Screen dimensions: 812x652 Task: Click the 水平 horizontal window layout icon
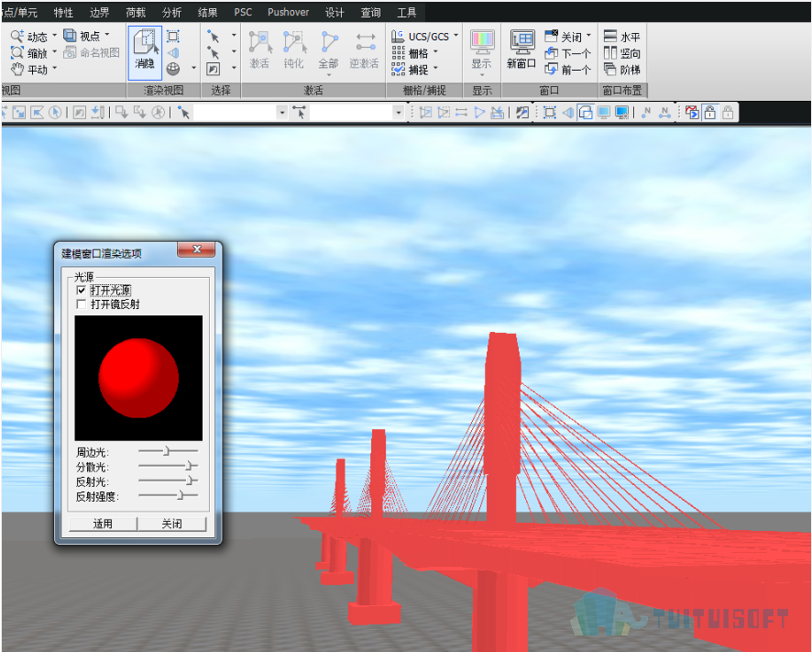point(610,37)
